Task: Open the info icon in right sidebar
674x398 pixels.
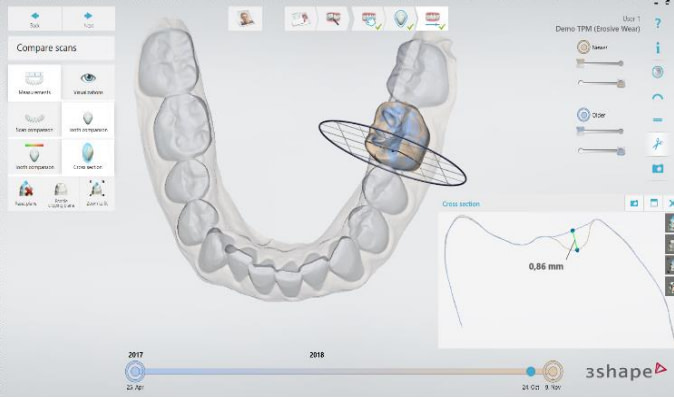Action: [x=658, y=48]
